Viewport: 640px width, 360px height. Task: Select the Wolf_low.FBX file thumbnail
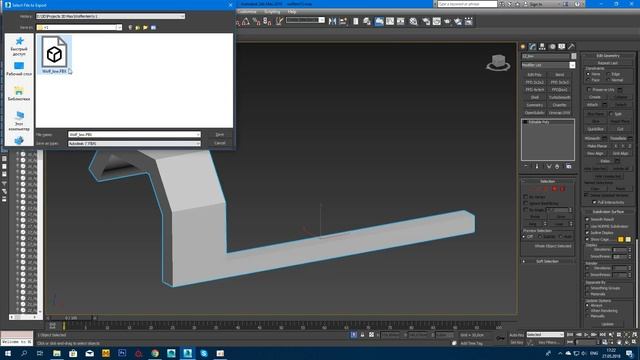point(55,55)
